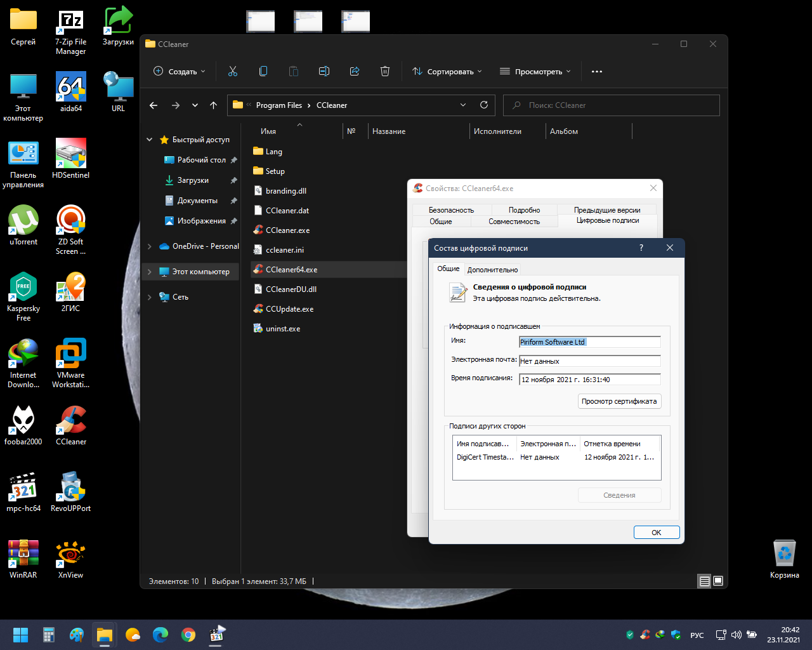This screenshot has height=650, width=812.
Task: Expand the address bar history dropdown
Action: click(463, 105)
